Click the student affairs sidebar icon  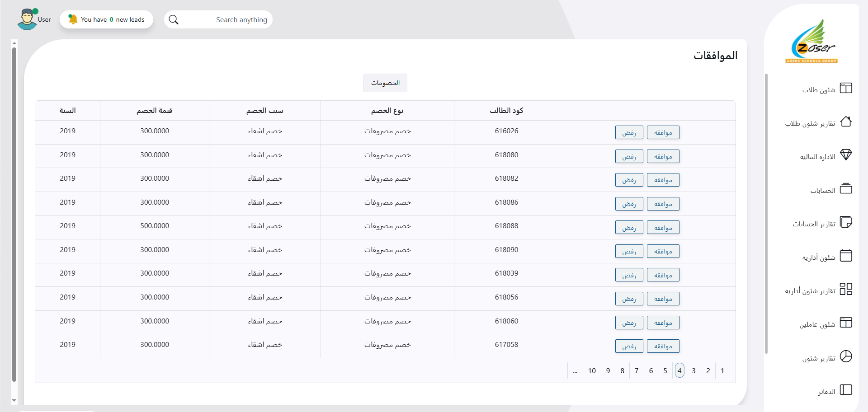pos(845,88)
